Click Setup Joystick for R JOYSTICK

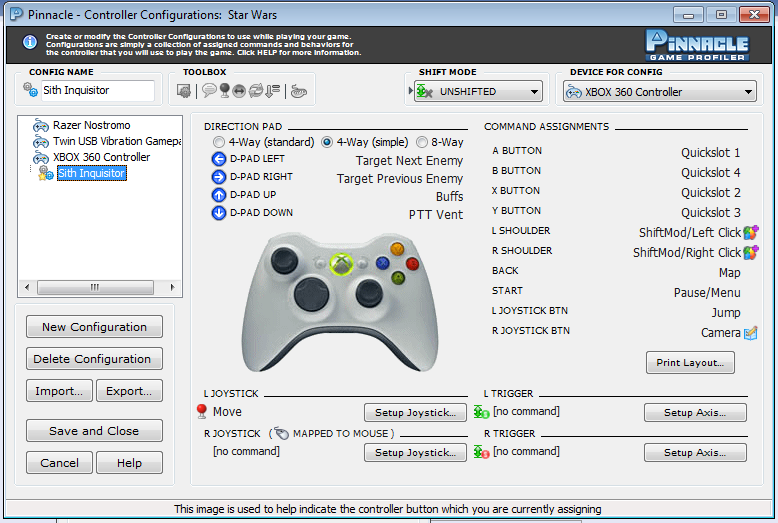415,453
